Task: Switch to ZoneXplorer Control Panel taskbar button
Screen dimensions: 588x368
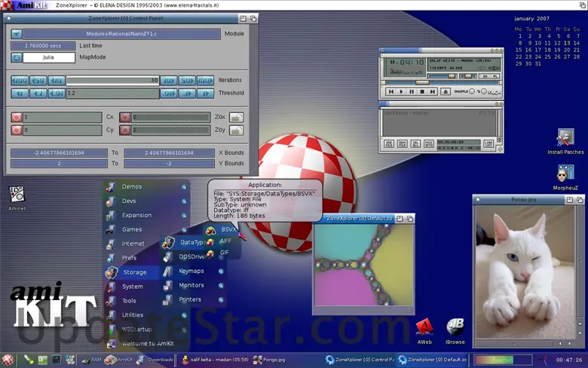Action: (360, 360)
